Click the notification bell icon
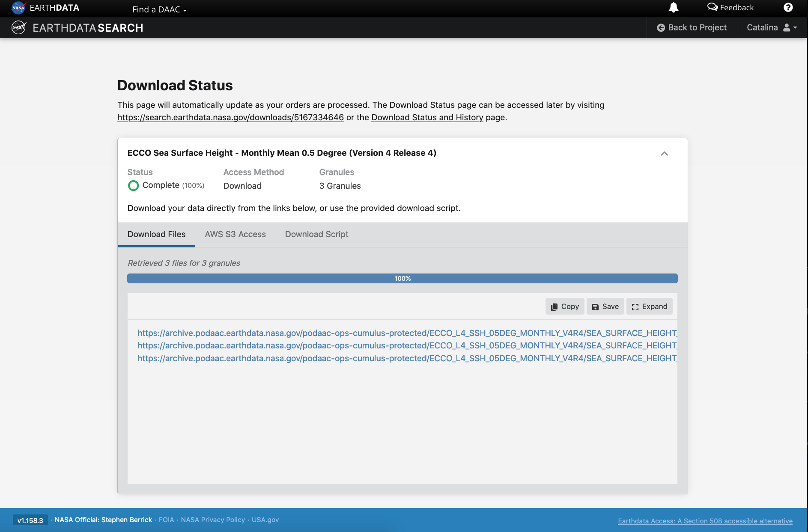 pos(674,8)
